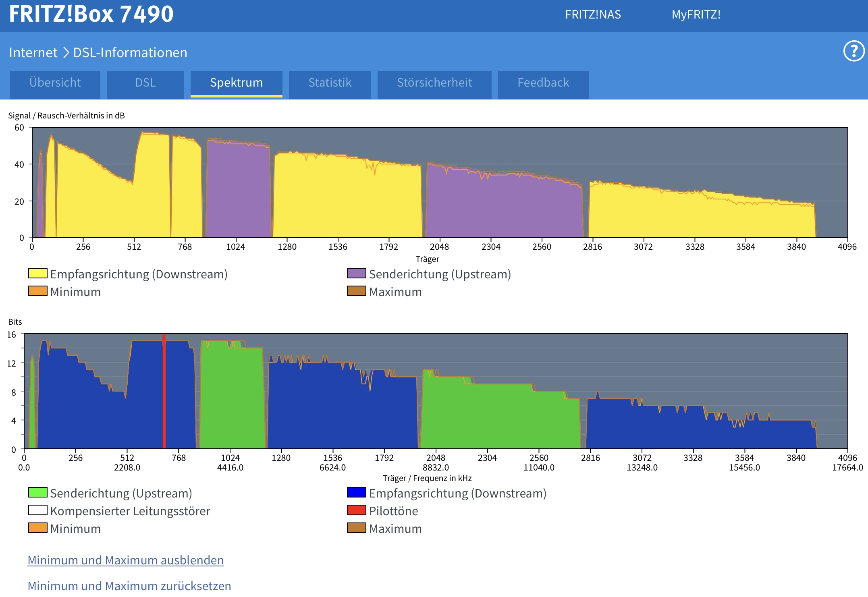Click blue Empfangsrichtung swatch in Bits legend
Viewport: 868px width, 597px height.
[x=356, y=493]
